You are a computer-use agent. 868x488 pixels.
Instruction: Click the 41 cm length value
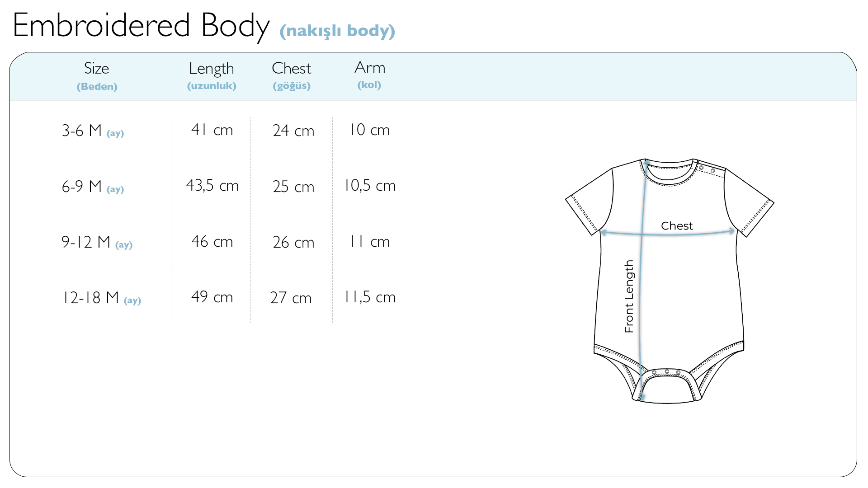pyautogui.click(x=212, y=130)
